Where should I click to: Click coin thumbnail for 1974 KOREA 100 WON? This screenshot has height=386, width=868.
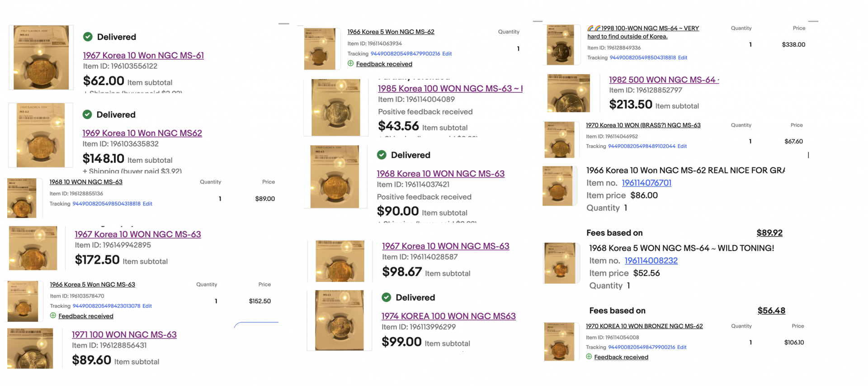(340, 320)
